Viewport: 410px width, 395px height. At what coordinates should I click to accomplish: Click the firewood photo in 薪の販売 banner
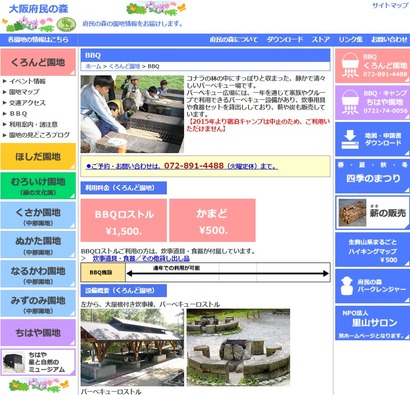352,213
